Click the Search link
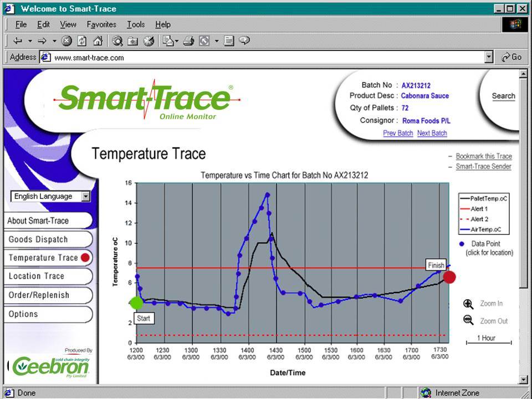Screen dimensions: 532x399 [x=504, y=96]
